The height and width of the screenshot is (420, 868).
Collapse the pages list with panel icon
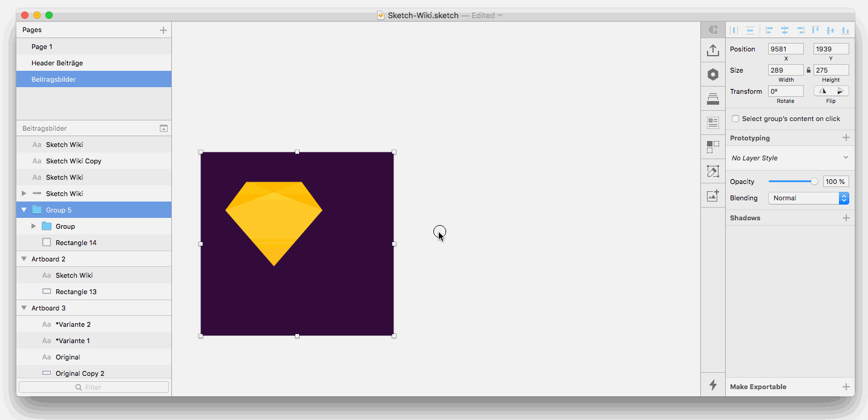[x=163, y=128]
